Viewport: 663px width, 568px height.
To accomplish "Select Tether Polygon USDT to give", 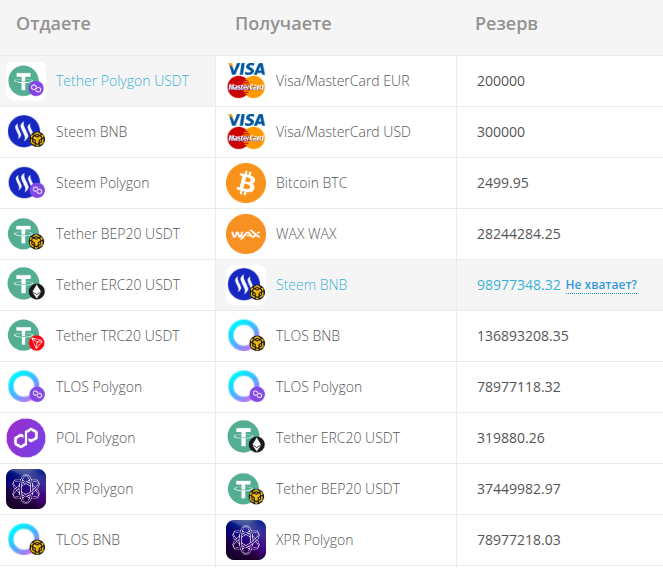I will 122,81.
